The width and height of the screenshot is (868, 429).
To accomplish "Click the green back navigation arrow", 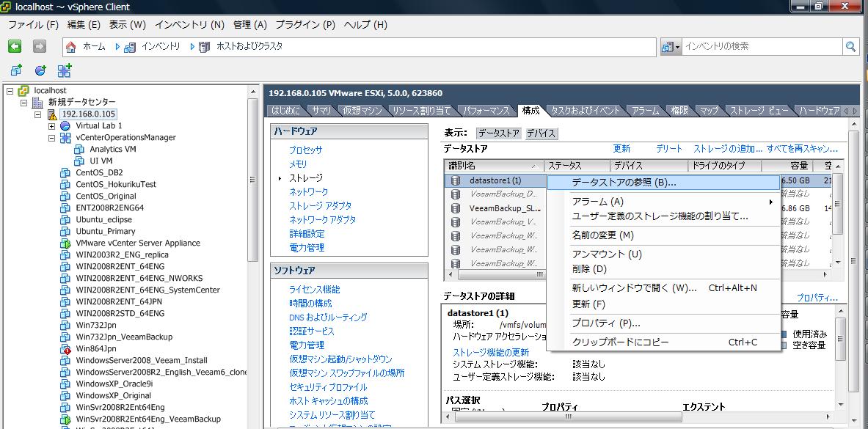I will pos(15,46).
